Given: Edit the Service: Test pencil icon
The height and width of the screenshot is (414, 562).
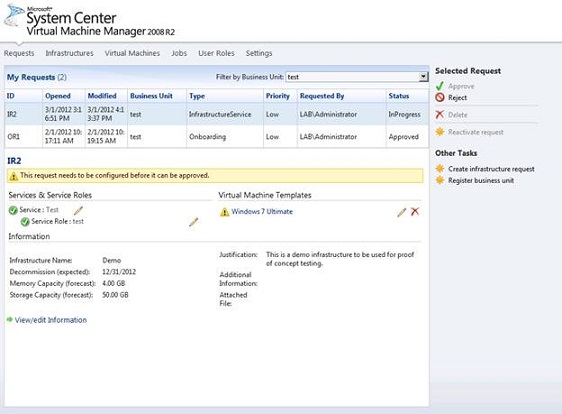Looking at the screenshot, I should tap(78, 210).
